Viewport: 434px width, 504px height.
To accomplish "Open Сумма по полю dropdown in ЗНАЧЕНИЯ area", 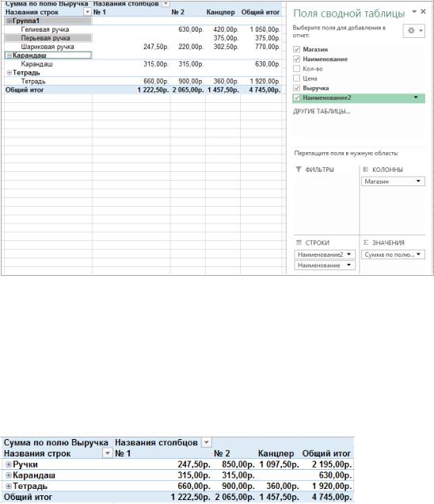I will [419, 254].
